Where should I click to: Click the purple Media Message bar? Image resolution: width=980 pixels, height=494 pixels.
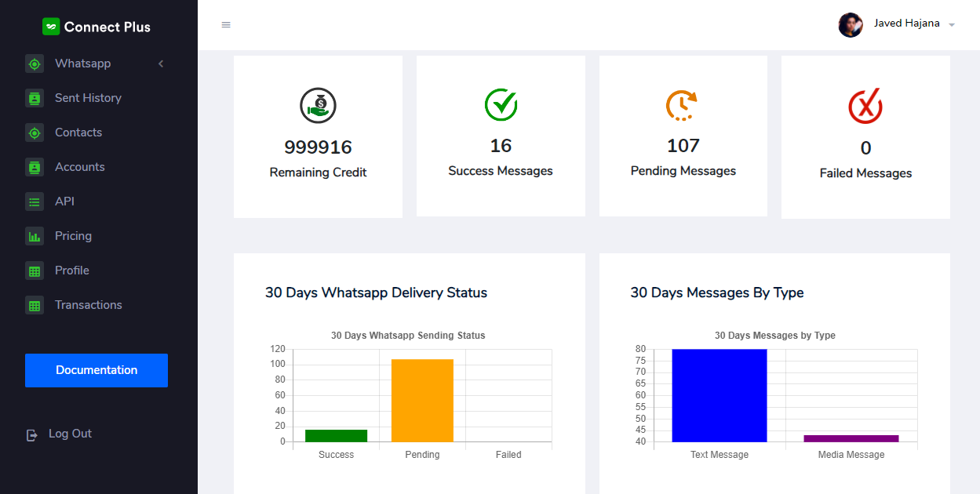click(x=851, y=438)
